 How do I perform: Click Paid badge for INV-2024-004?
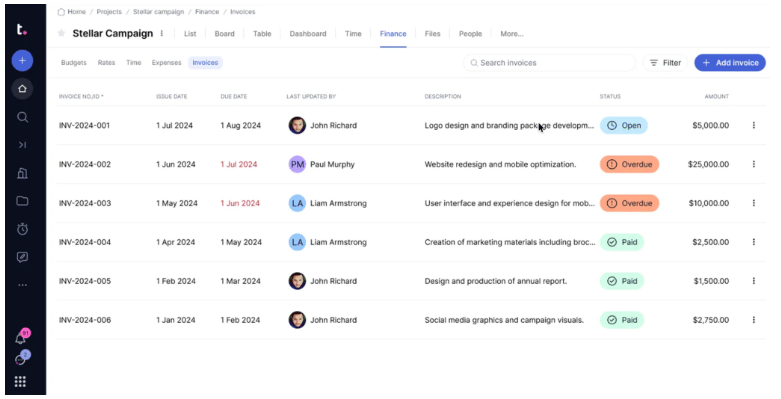coord(622,242)
